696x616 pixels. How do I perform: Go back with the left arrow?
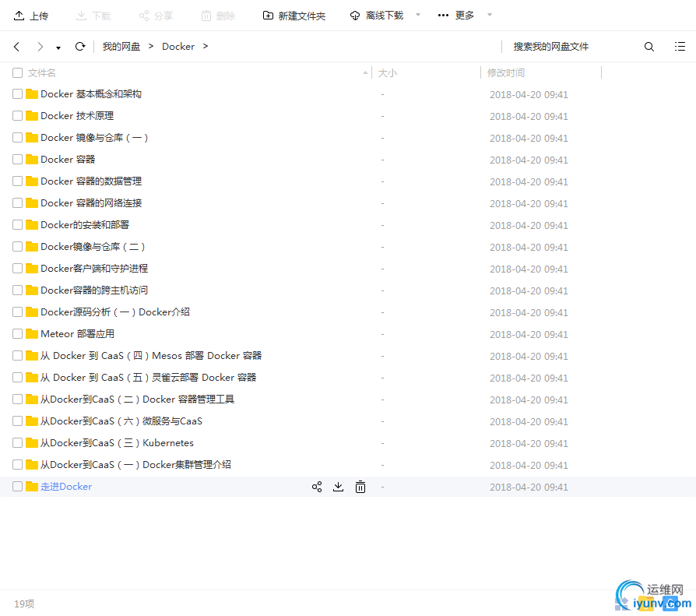[17, 47]
